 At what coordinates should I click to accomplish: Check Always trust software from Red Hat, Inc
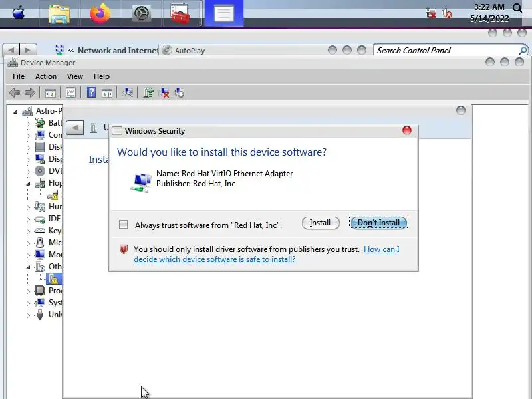(x=123, y=224)
